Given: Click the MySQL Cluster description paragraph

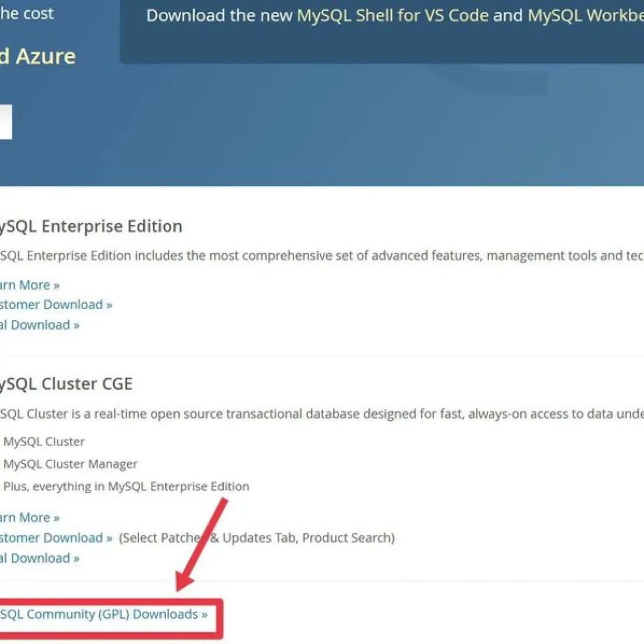Looking at the screenshot, I should (x=322, y=414).
